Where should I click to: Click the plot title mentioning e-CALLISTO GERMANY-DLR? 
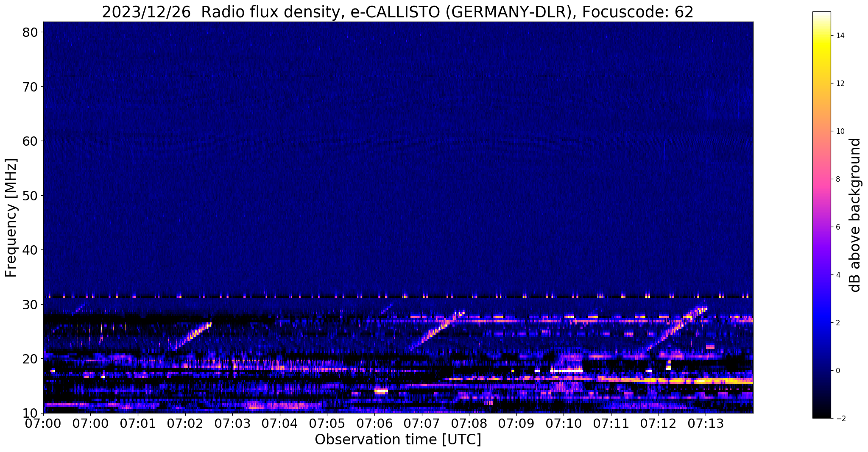pos(397,12)
